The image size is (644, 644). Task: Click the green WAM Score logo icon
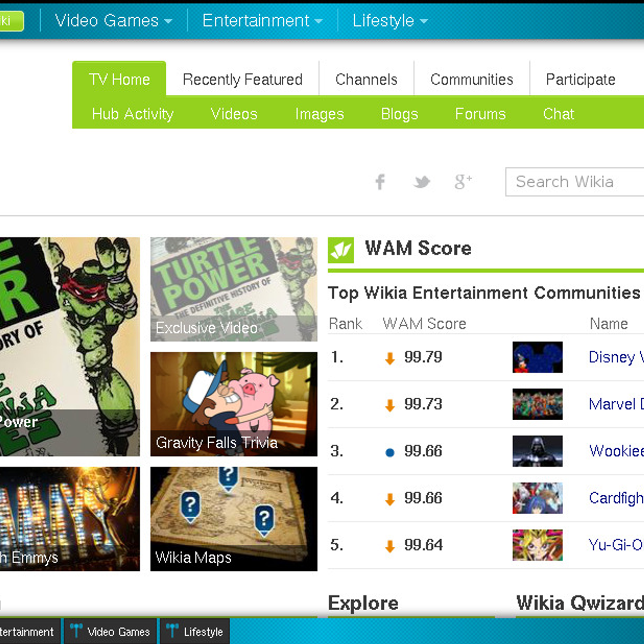341,250
